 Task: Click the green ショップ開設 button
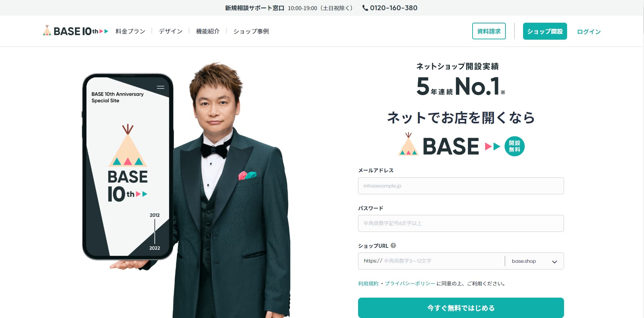pyautogui.click(x=545, y=31)
